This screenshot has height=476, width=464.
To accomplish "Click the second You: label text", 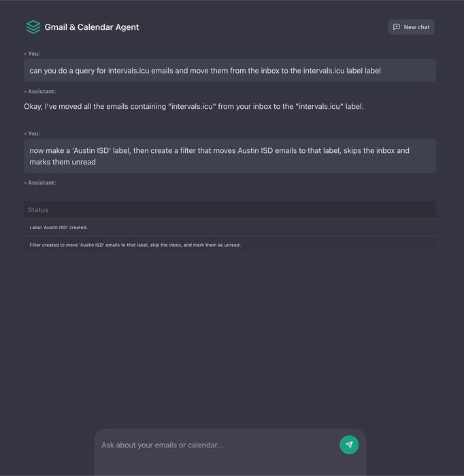I will coord(34,133).
